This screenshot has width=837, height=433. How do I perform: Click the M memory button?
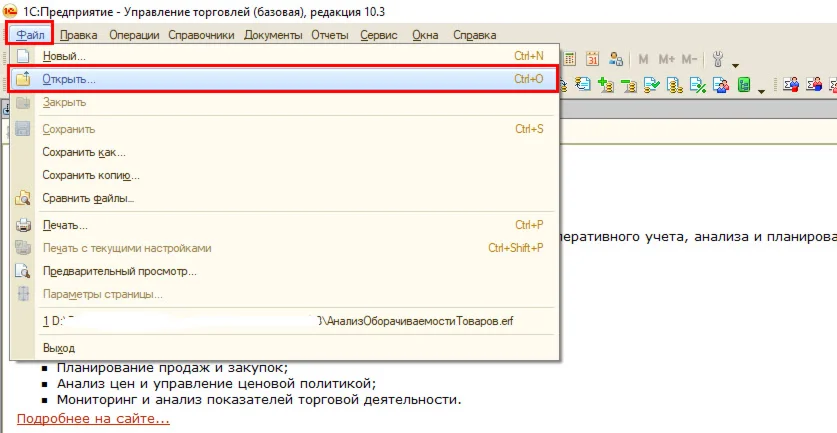tap(643, 59)
